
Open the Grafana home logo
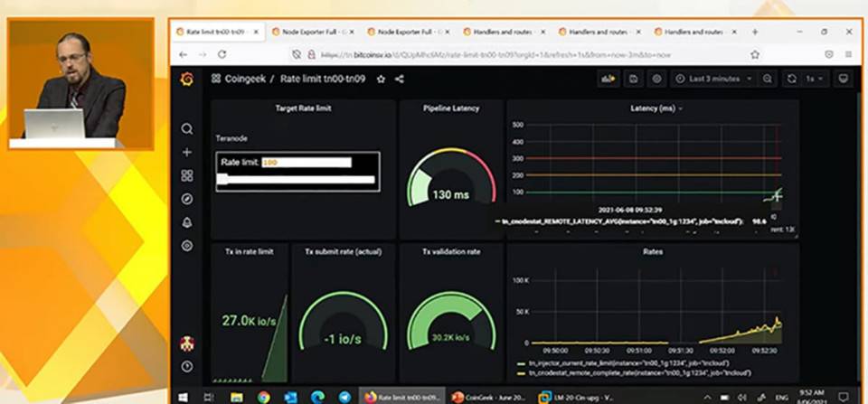point(187,80)
